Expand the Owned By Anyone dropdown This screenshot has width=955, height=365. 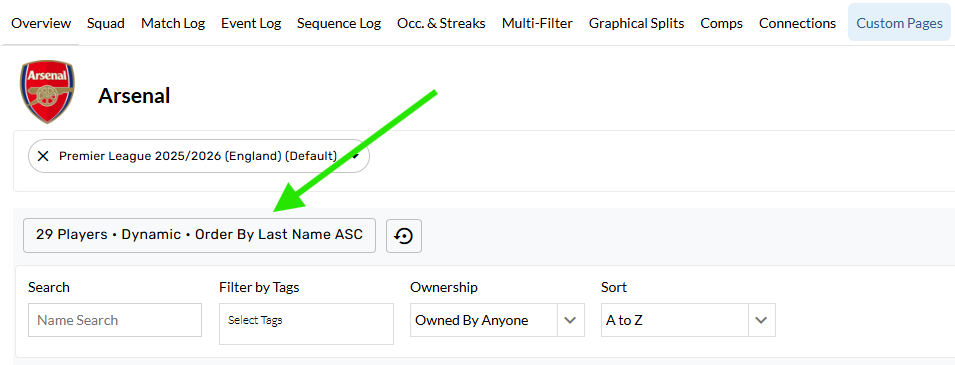pos(497,320)
